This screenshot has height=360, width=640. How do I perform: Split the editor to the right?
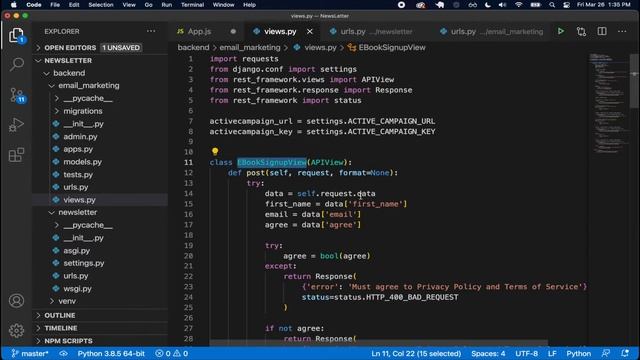(602, 31)
